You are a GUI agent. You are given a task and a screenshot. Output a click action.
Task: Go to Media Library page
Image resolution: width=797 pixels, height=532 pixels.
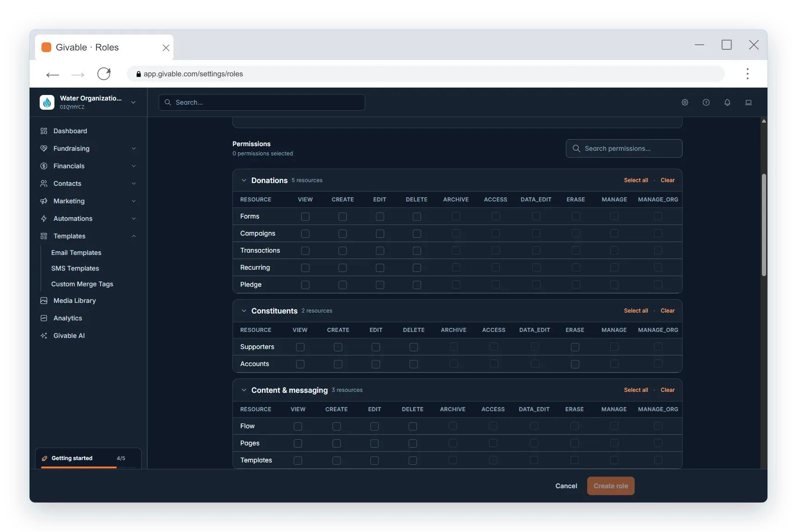click(75, 301)
